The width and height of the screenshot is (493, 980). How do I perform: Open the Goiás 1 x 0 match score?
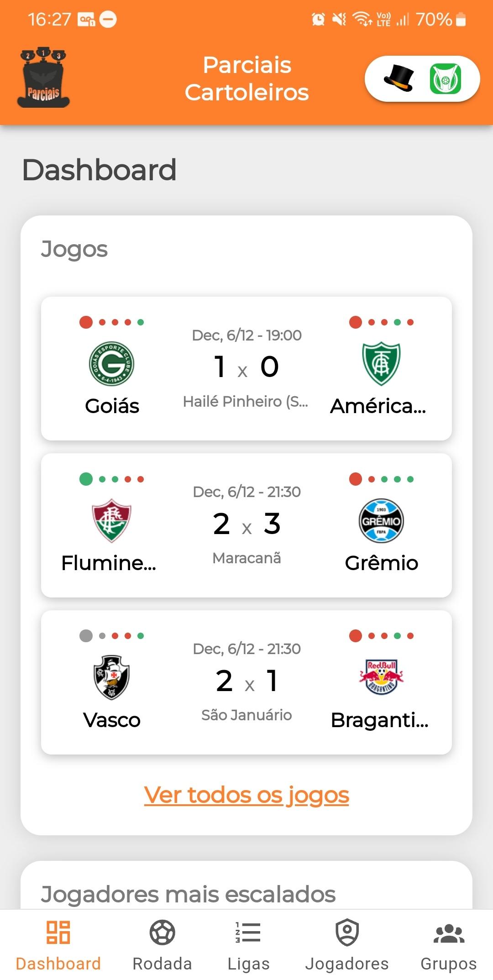tap(246, 367)
